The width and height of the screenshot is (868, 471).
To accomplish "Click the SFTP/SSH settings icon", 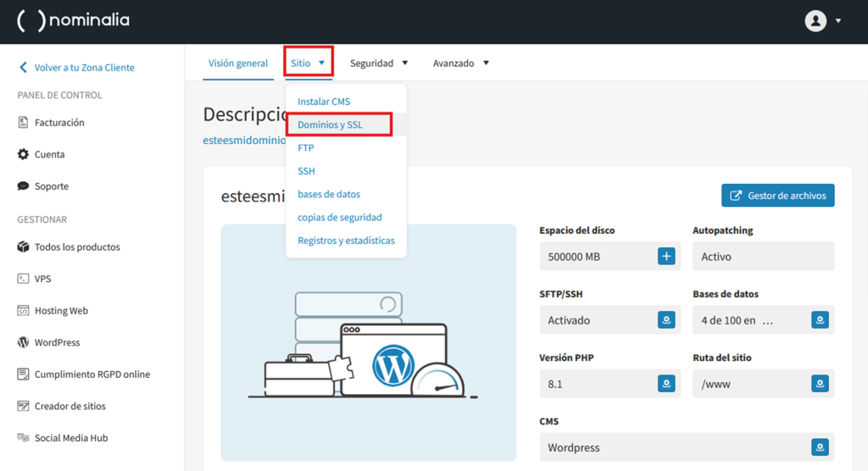I will coord(666,320).
